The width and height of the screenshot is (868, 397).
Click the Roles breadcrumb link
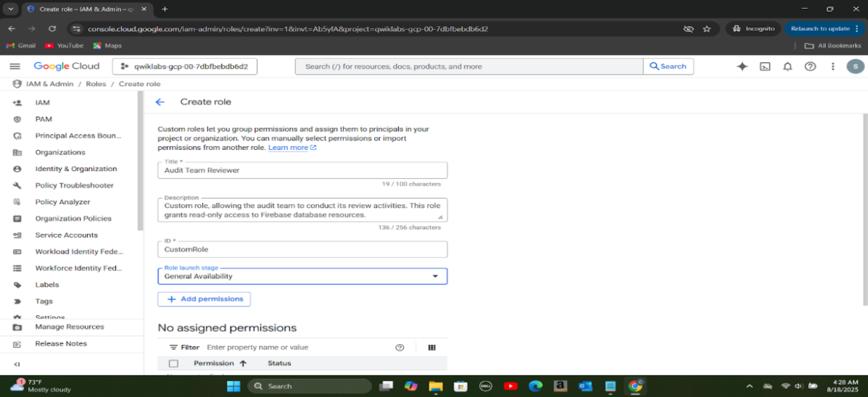click(x=96, y=84)
